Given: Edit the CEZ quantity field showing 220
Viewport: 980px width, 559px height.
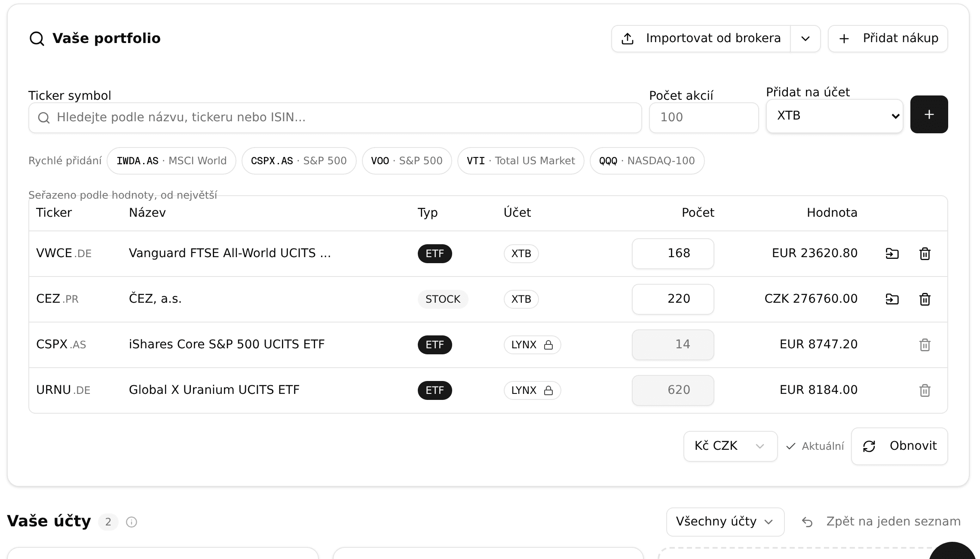Looking at the screenshot, I should [673, 299].
